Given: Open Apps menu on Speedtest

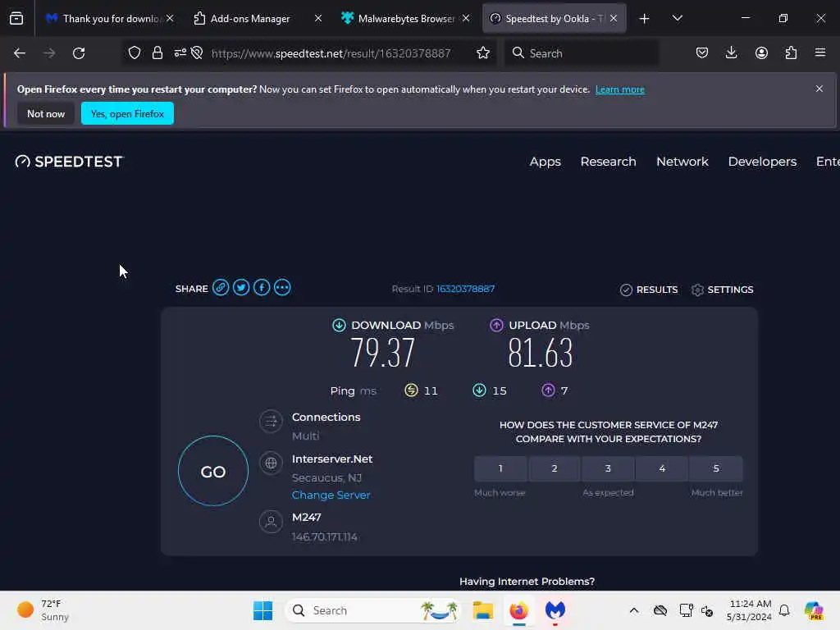Looking at the screenshot, I should (545, 162).
